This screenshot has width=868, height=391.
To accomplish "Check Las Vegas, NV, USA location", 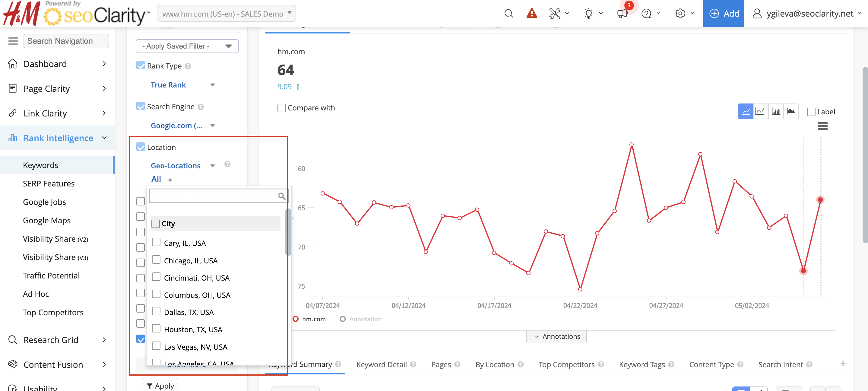I will (x=156, y=346).
